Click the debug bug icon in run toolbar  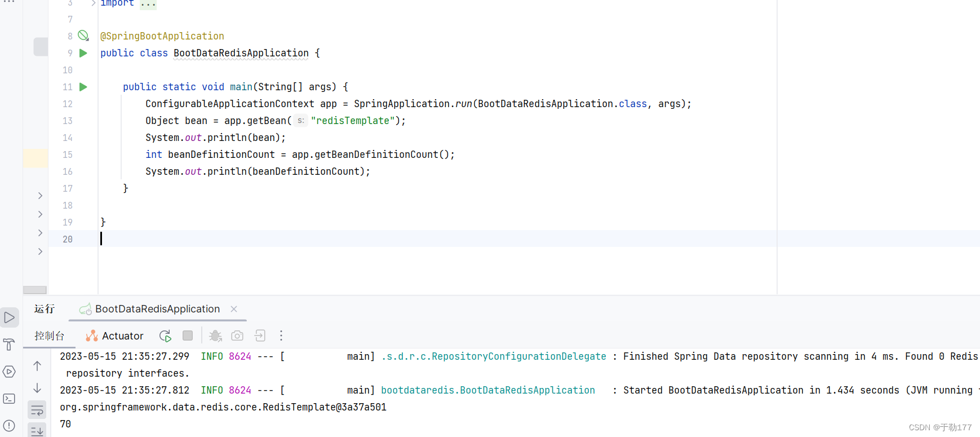[215, 336]
